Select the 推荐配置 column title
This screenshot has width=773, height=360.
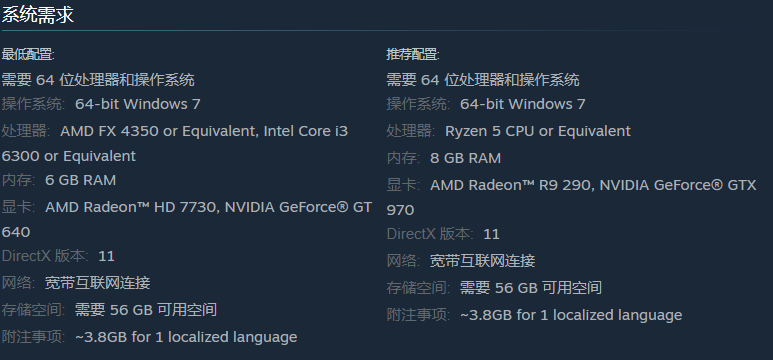click(413, 54)
